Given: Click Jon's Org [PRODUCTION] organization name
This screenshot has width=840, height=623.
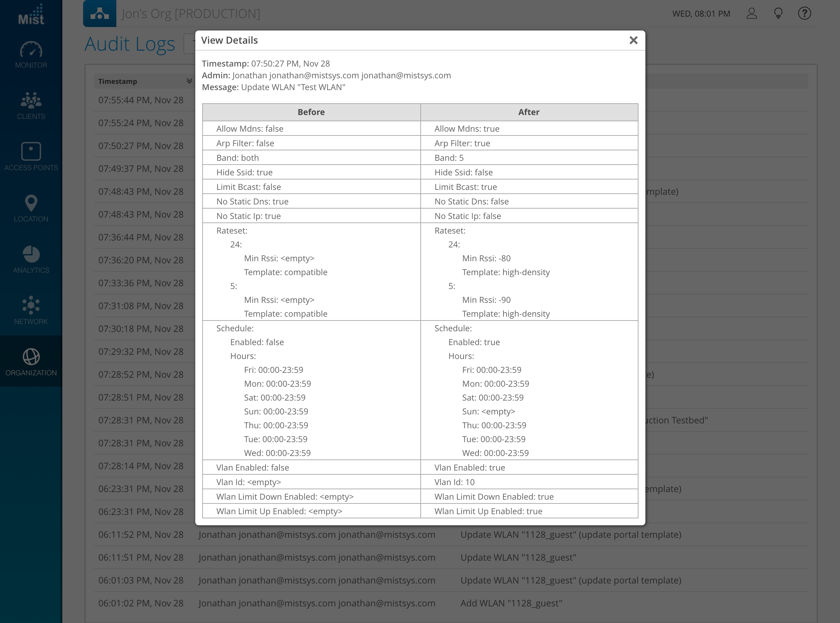Looking at the screenshot, I should tap(191, 14).
